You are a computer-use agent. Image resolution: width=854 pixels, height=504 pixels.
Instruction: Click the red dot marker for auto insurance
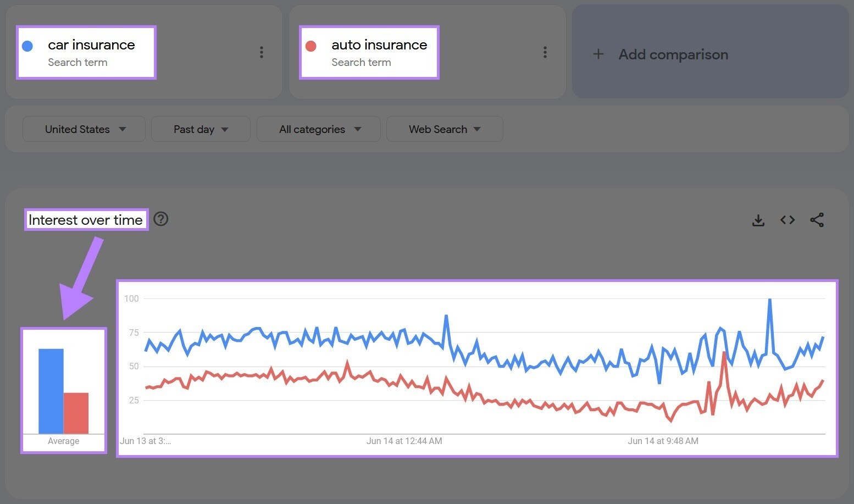[311, 46]
